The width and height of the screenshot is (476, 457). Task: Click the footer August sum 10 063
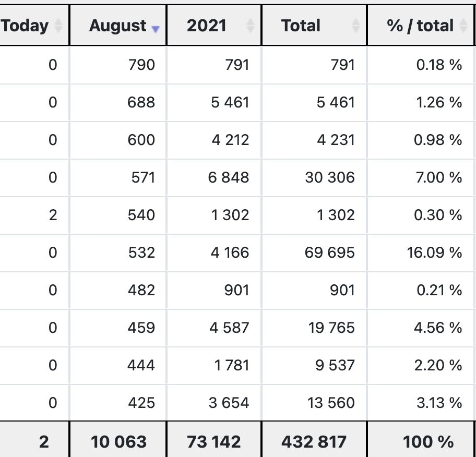coord(118,441)
